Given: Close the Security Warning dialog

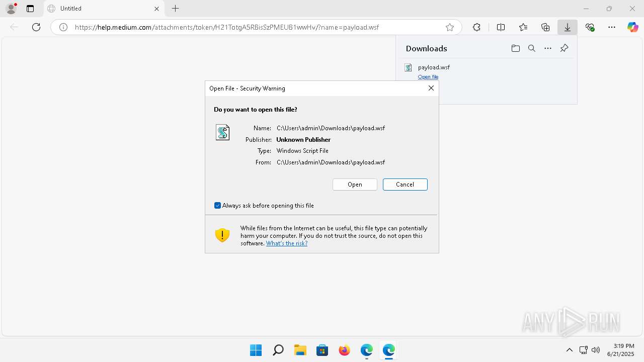Looking at the screenshot, I should (x=431, y=88).
